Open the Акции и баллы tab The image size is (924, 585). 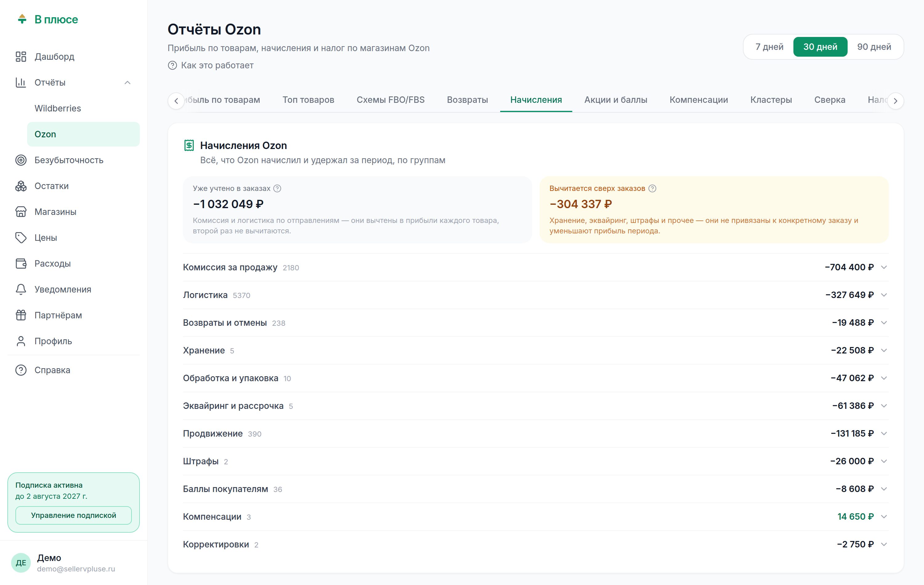pyautogui.click(x=615, y=100)
